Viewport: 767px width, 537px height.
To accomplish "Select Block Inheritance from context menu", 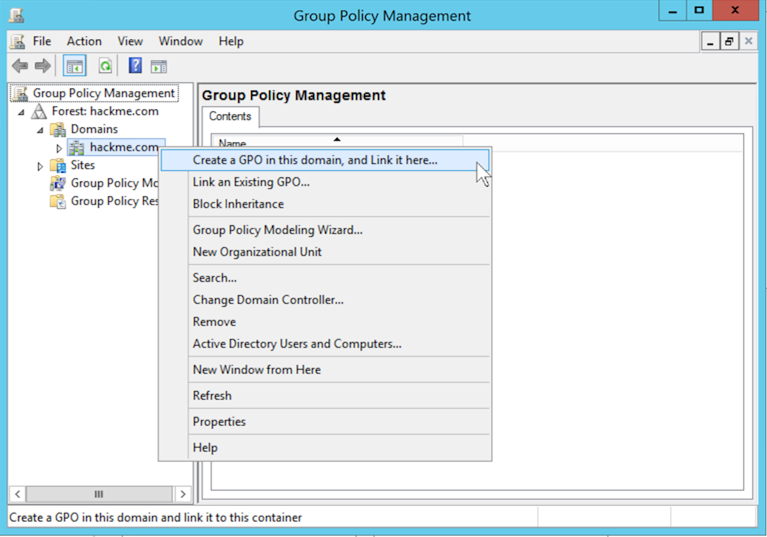I will (x=238, y=204).
